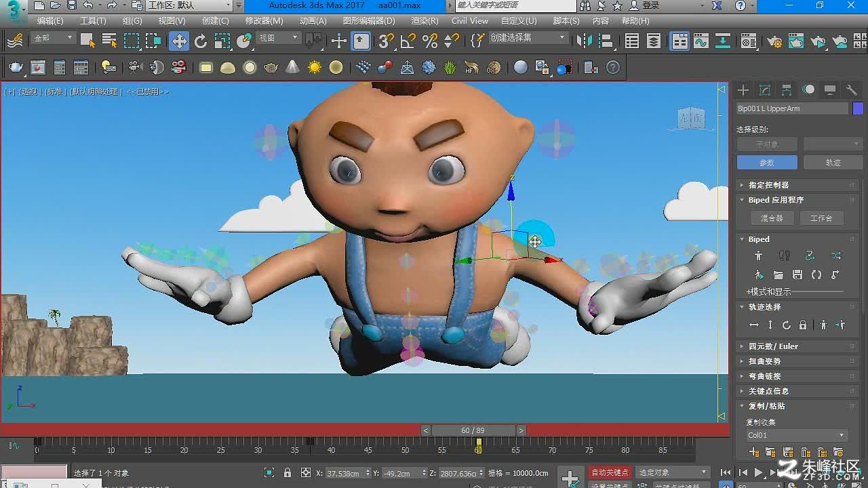Viewport: 868px width, 488px height.
Task: Open the Align tool
Action: click(x=606, y=41)
